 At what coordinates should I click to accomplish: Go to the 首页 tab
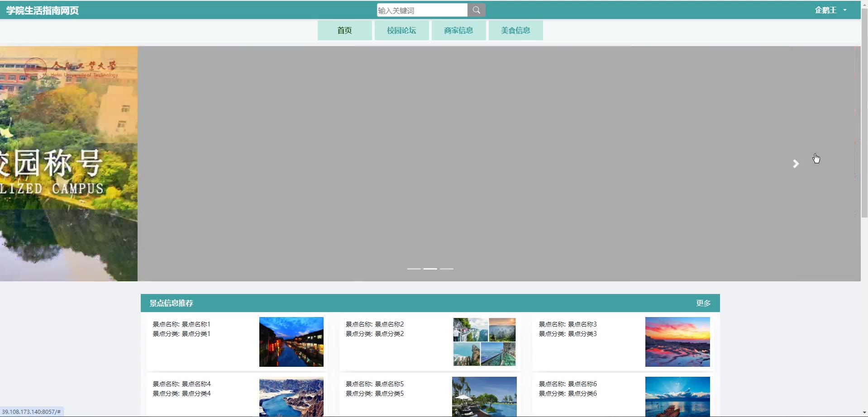pyautogui.click(x=344, y=30)
